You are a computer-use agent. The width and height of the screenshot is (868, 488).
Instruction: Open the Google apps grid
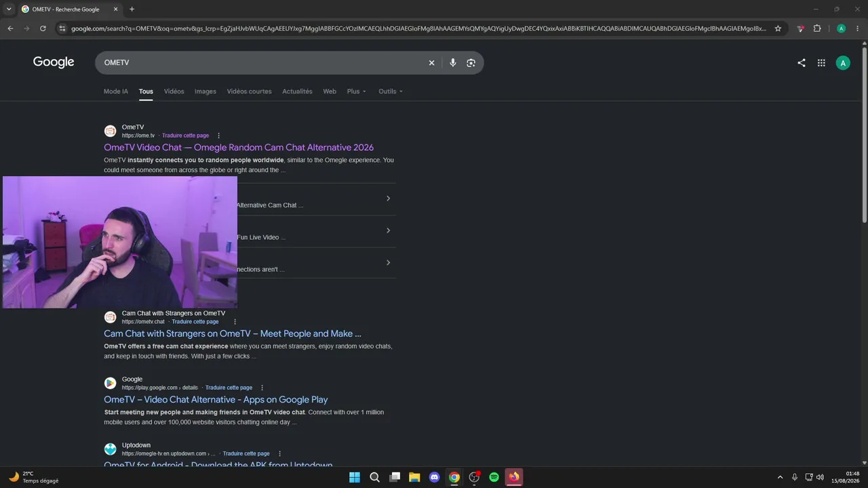(x=821, y=63)
